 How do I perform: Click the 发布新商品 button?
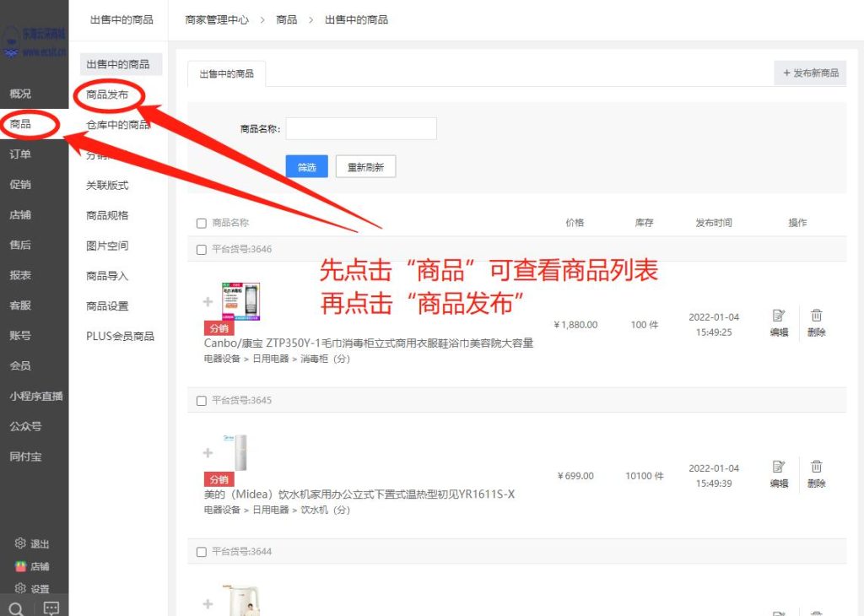[x=809, y=73]
